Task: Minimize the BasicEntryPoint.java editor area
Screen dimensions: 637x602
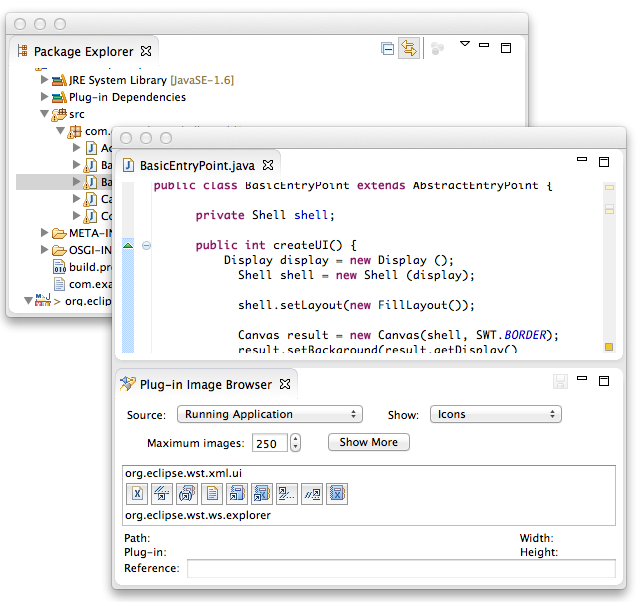Action: (582, 159)
